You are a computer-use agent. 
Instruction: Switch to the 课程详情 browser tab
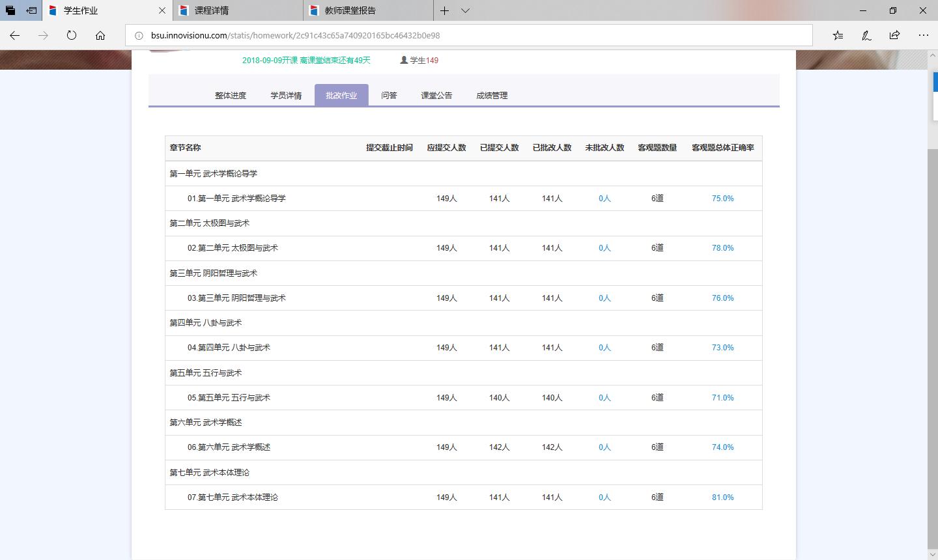(x=228, y=10)
